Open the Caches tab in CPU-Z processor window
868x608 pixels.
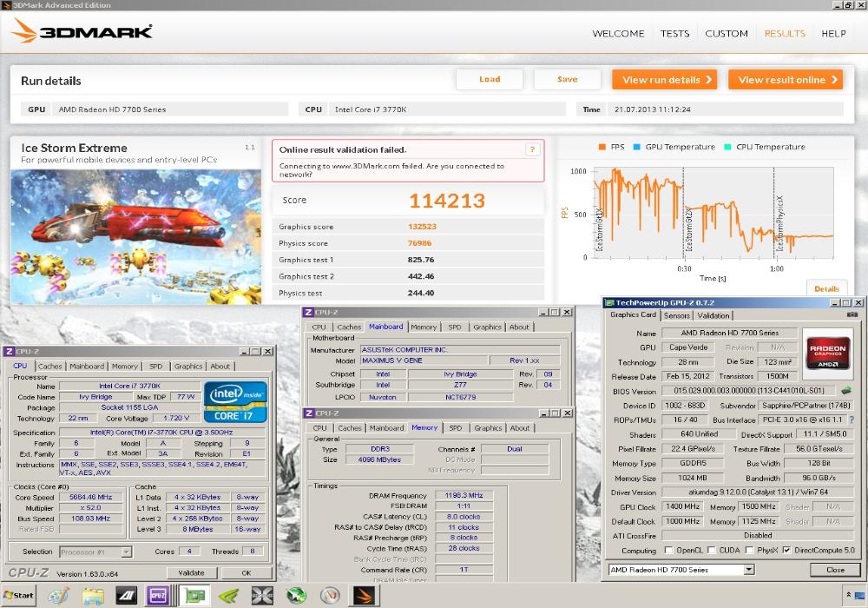49,366
